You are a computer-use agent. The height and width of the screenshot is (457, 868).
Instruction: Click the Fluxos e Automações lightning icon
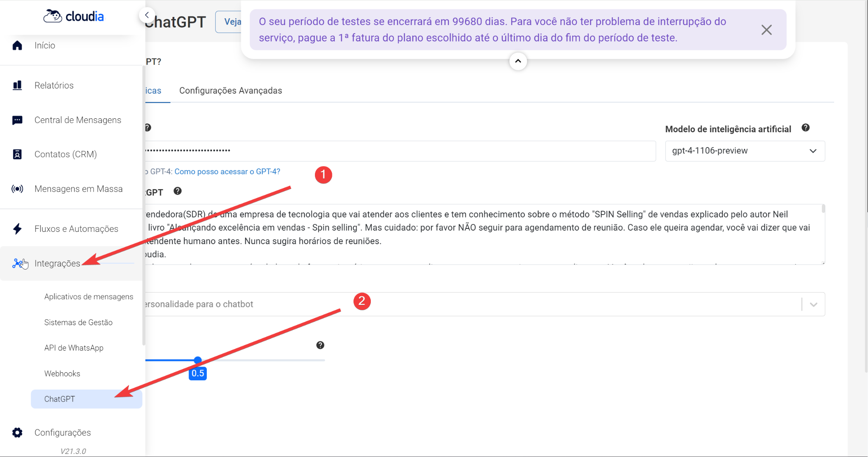[17, 228]
